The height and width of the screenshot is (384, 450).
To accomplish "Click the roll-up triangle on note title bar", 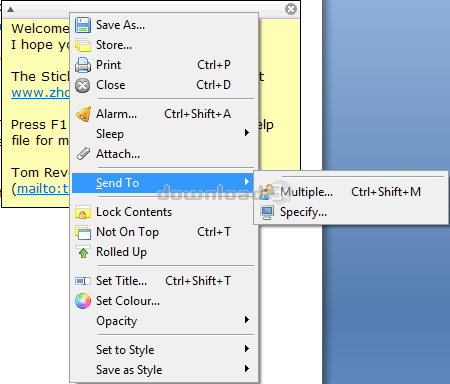I will click(11, 9).
